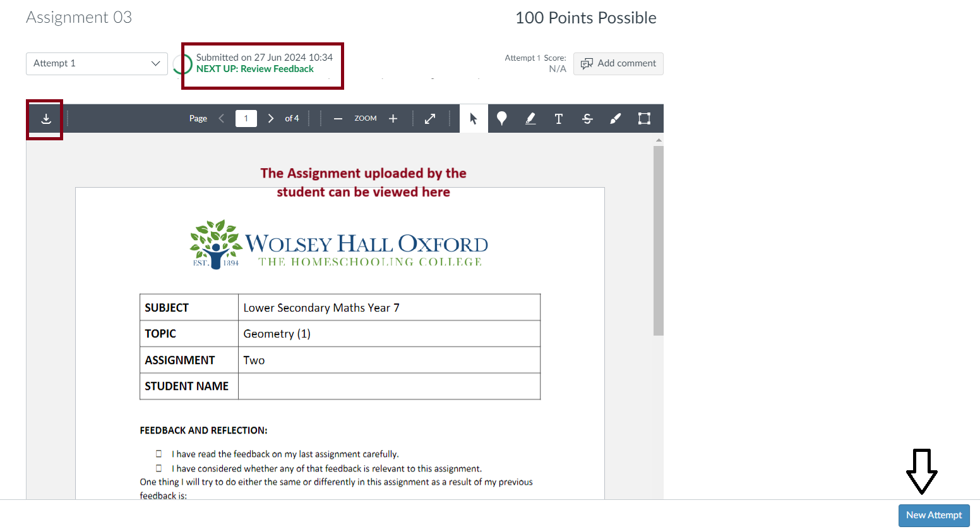Viewport: 980px width, 529px height.
Task: Download the submitted assignment file
Action: click(x=46, y=119)
